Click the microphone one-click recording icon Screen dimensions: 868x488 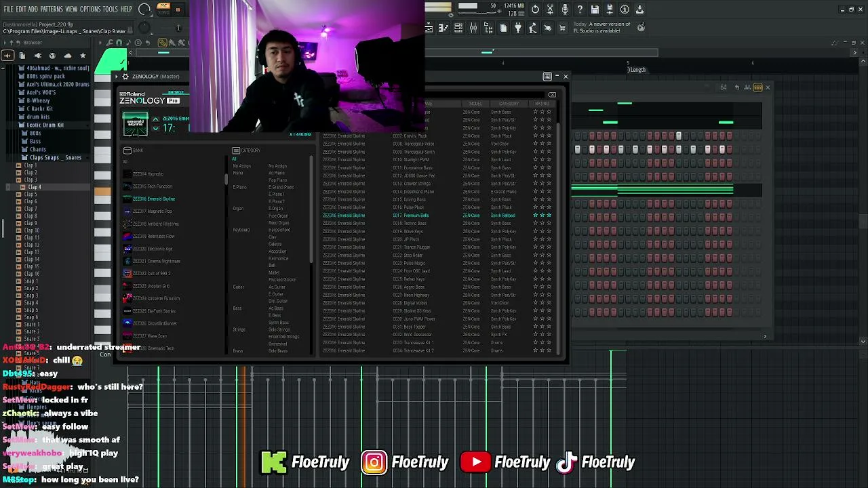565,9
